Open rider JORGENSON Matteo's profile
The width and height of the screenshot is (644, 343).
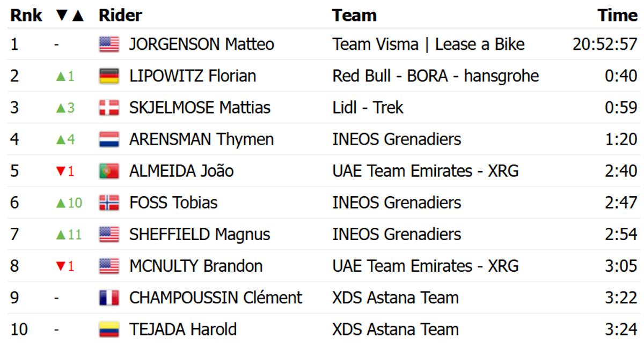201,44
